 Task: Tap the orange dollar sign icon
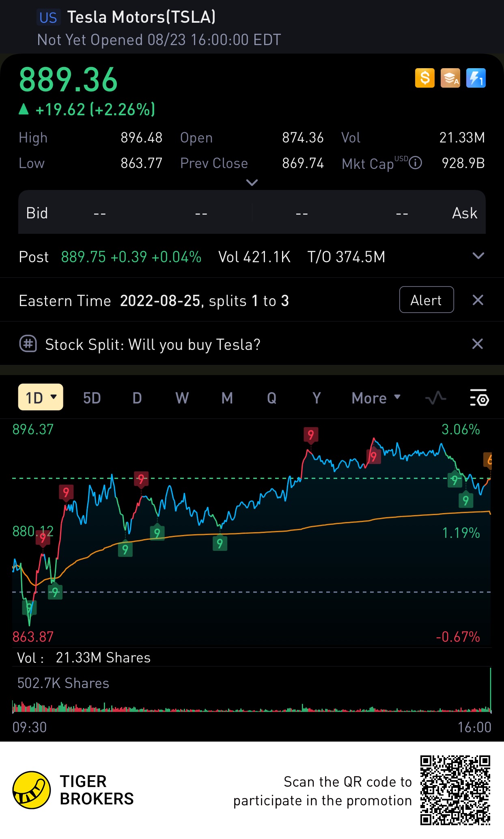tap(425, 78)
